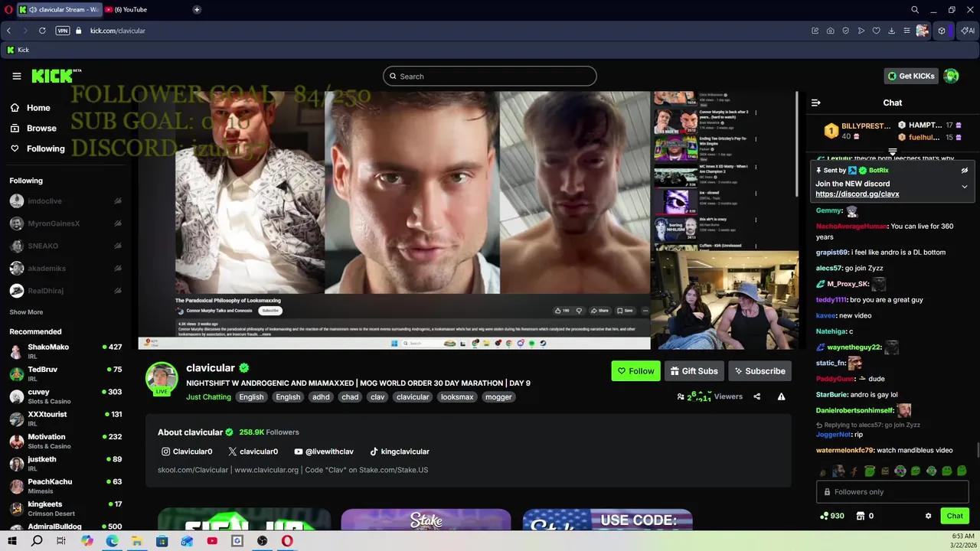Share the clavicular stream
Viewport: 980px width, 551px height.
[757, 396]
